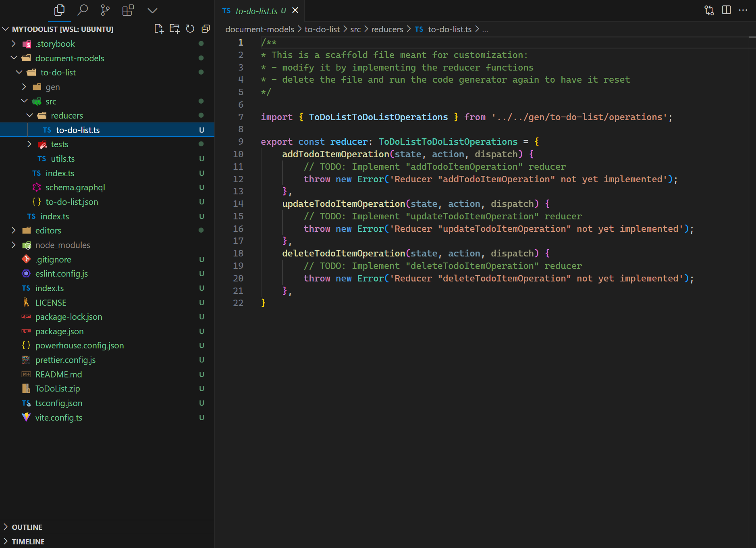Open vite.config.ts file
Viewport: 756px width, 548px height.
[x=107, y=418]
